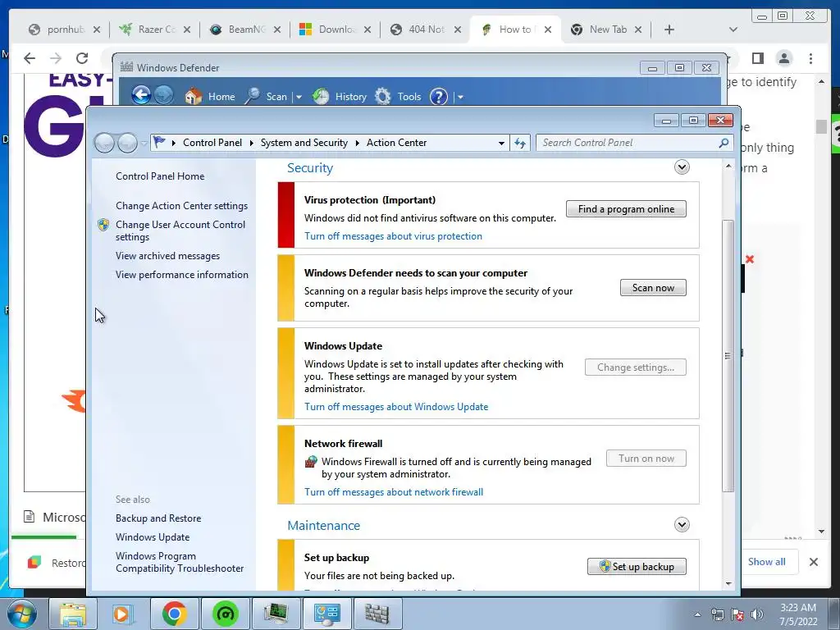
Task: Switch to the pornhub browser tab
Action: pyautogui.click(x=64, y=30)
